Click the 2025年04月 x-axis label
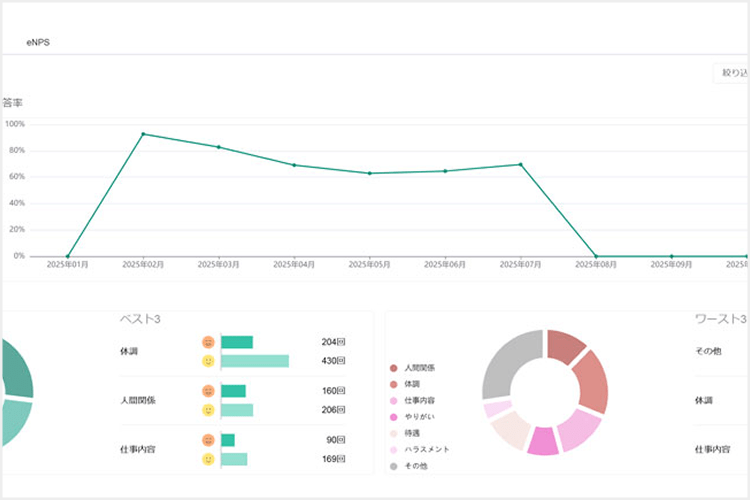The width and height of the screenshot is (750, 500). 294,265
